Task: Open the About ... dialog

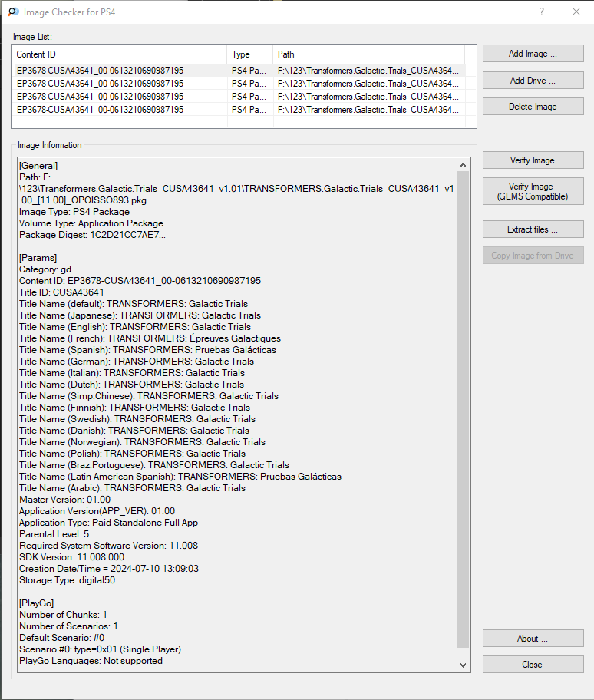Action: tap(533, 639)
